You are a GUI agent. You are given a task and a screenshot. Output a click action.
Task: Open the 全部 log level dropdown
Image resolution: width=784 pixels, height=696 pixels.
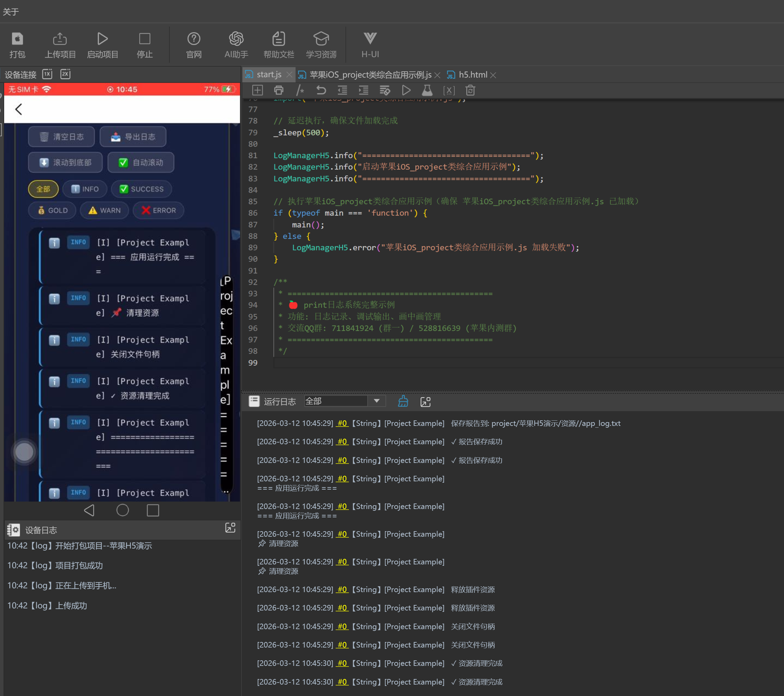(376, 401)
